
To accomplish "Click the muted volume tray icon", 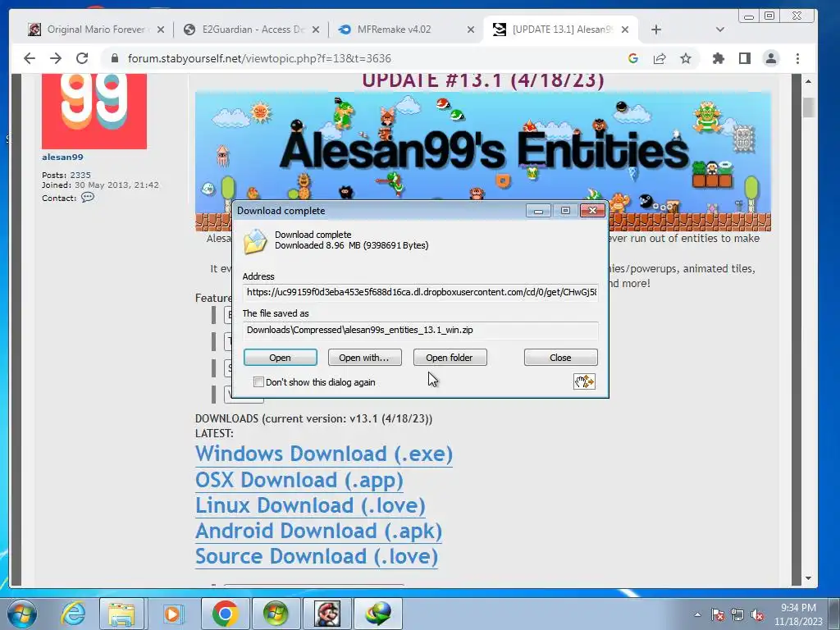I will pos(757,614).
